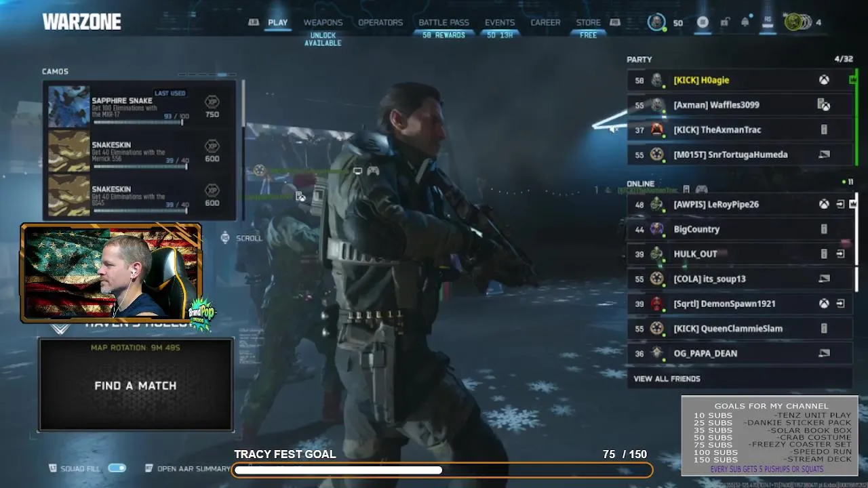Image resolution: width=868 pixels, height=488 pixels.
Task: Open AAR Summary option
Action: pyautogui.click(x=188, y=468)
